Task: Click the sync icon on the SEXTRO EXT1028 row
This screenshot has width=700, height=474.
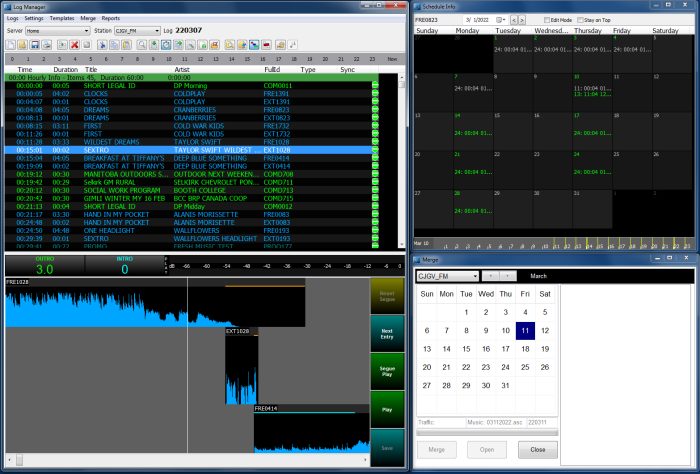Action: pyautogui.click(x=375, y=150)
